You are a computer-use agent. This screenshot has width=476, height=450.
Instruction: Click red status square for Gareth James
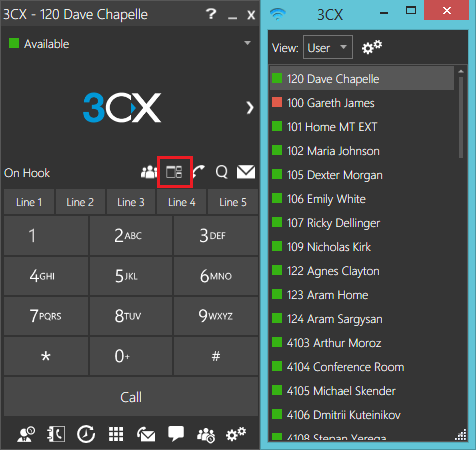click(277, 102)
